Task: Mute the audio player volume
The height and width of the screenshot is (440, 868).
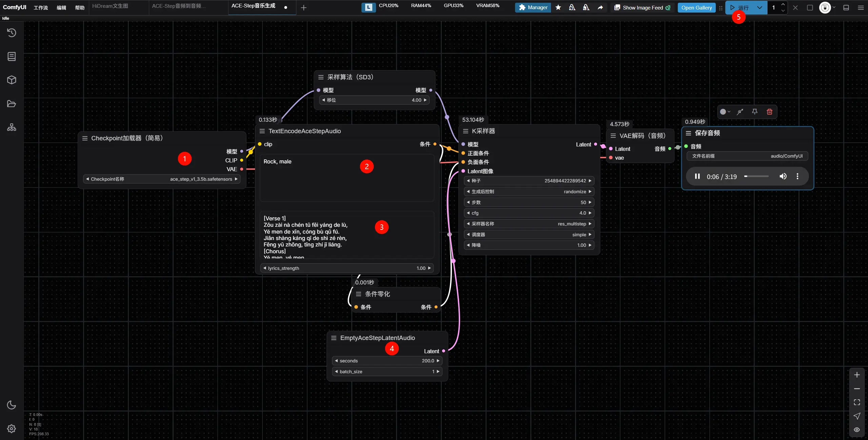Action: [x=783, y=176]
